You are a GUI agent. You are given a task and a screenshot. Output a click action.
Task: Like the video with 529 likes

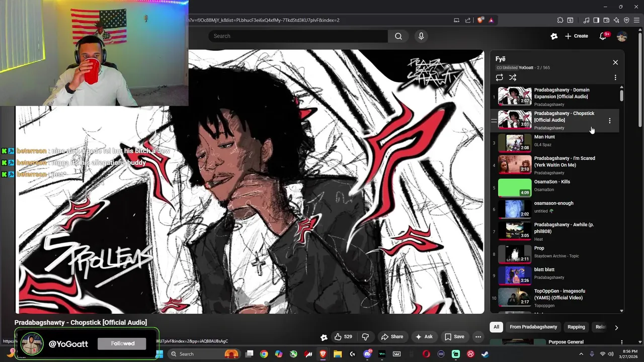click(x=344, y=337)
